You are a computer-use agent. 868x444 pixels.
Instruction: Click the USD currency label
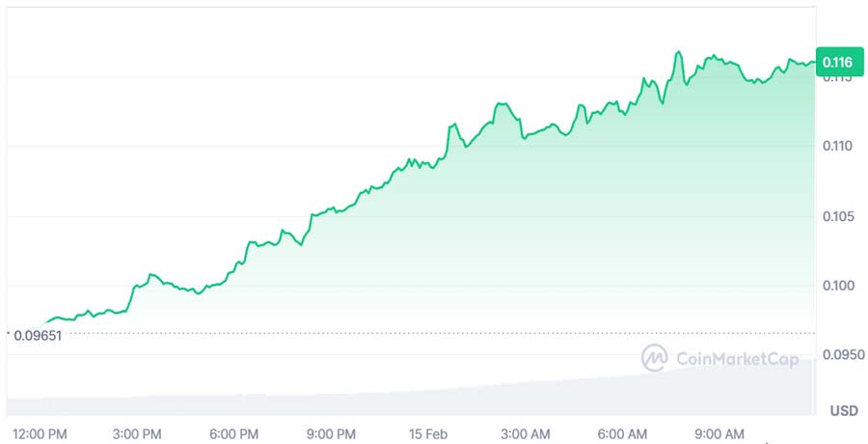click(843, 410)
